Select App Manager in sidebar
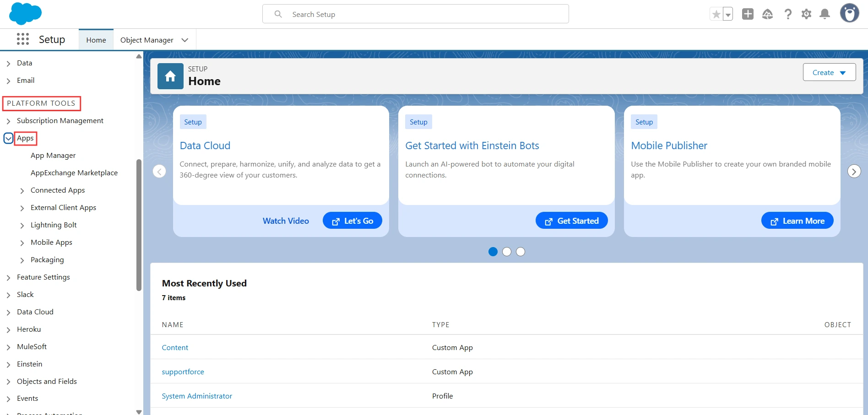Image resolution: width=868 pixels, height=415 pixels. tap(53, 156)
